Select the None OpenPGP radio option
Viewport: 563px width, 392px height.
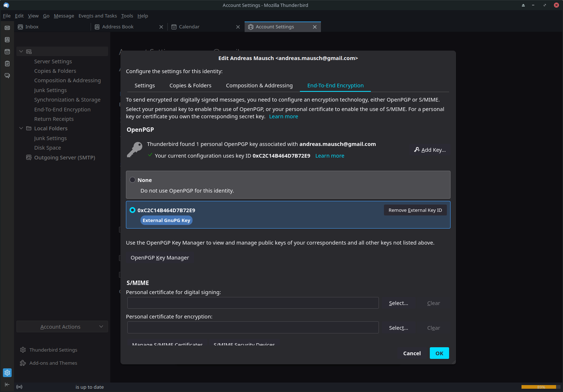(x=132, y=180)
